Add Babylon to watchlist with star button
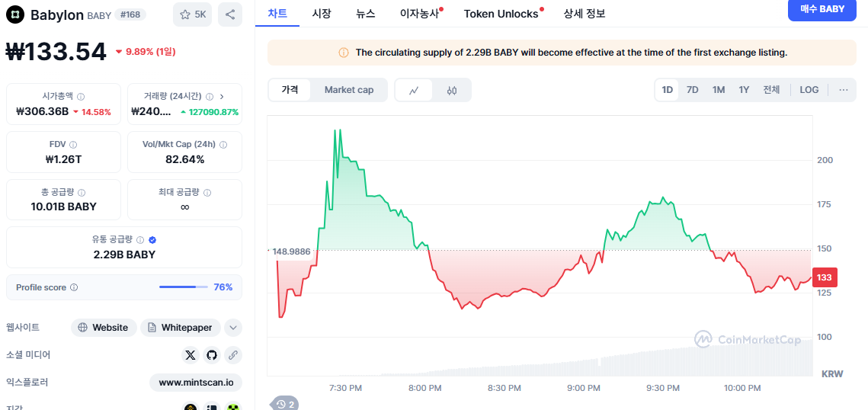Viewport: 868px width, 410px height. 192,15
